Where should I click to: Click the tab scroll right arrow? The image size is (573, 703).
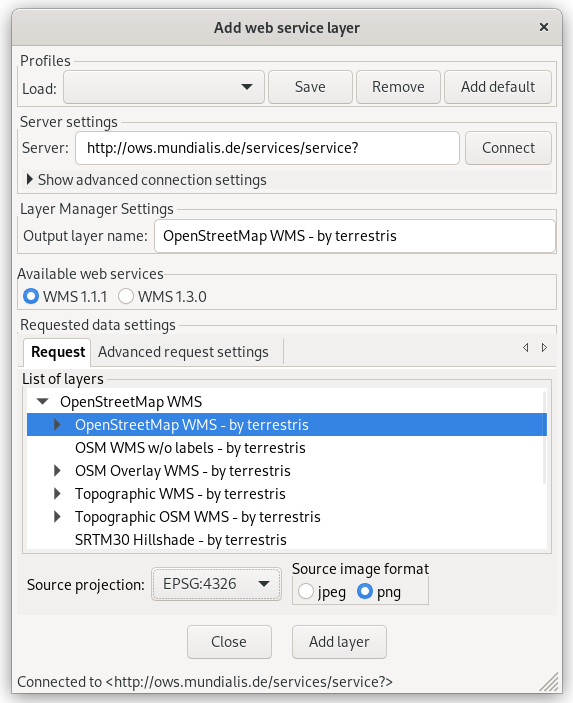544,347
